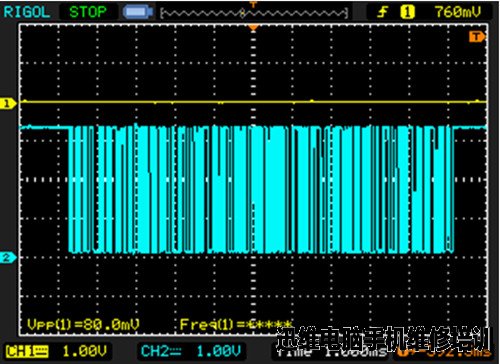Click the cyan channel 2 data burst waveform
The image size is (500, 364).
pyautogui.click(x=261, y=189)
